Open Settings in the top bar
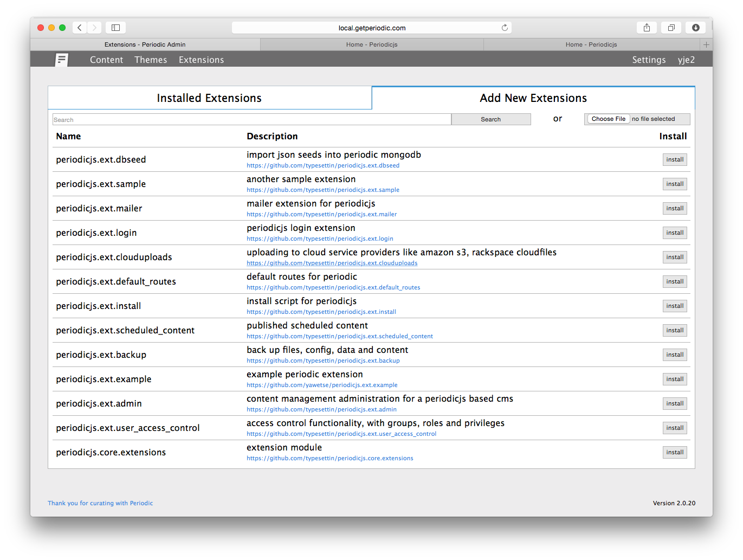Image resolution: width=743 pixels, height=560 pixels. point(649,60)
